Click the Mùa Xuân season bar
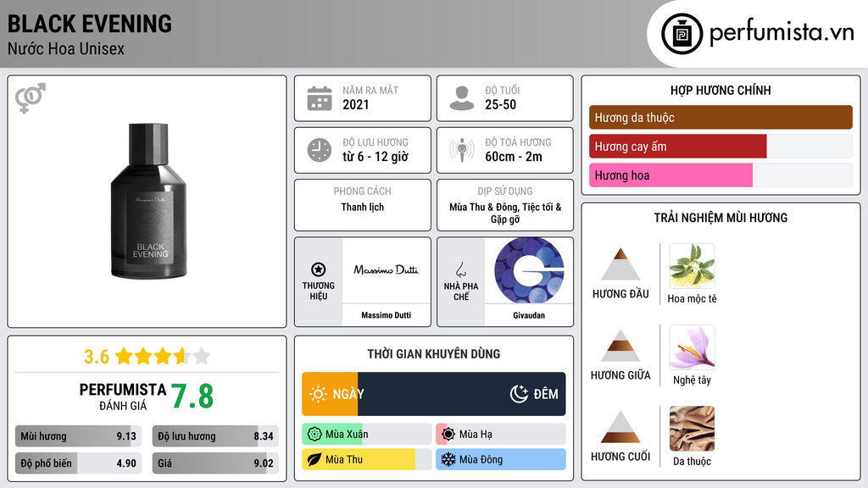 click(x=367, y=435)
